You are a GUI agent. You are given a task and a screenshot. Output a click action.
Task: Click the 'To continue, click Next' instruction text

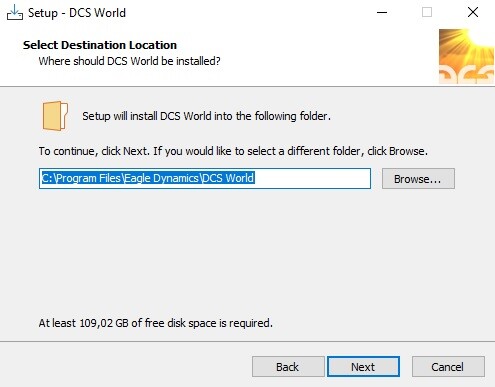tap(233, 151)
